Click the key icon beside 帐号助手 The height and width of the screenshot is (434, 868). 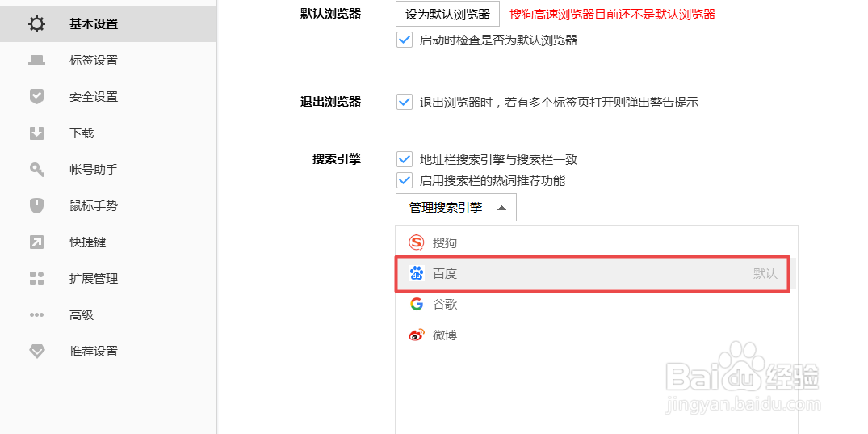point(36,170)
